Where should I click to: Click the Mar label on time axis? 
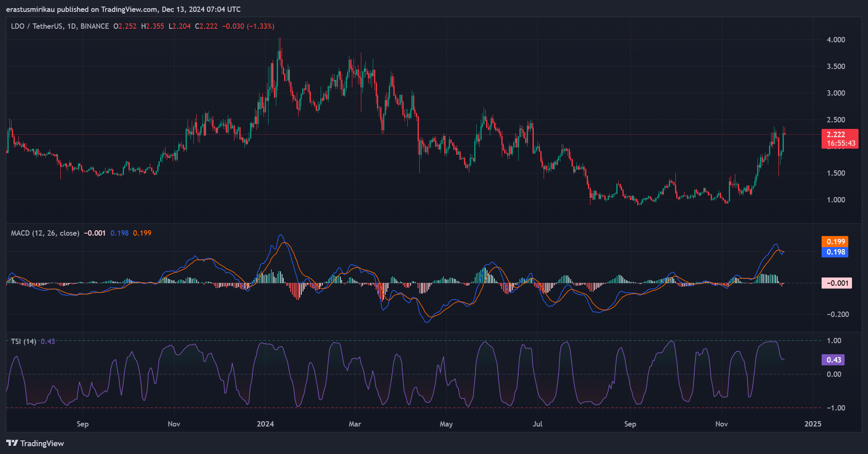click(355, 424)
